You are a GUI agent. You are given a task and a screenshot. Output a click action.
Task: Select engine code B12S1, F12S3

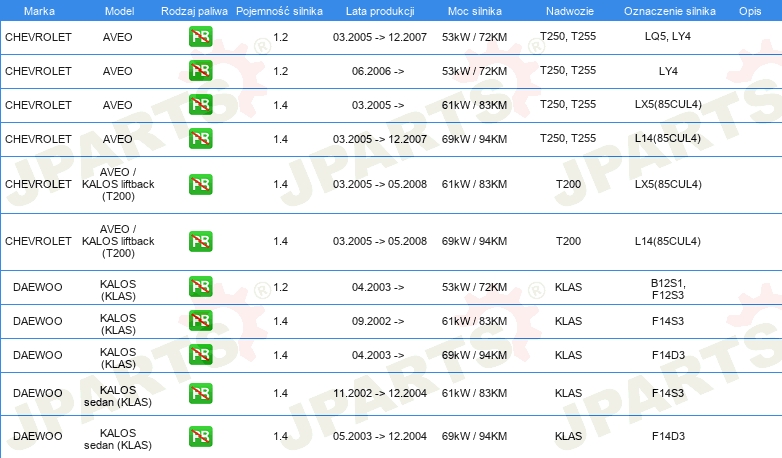(x=668, y=289)
